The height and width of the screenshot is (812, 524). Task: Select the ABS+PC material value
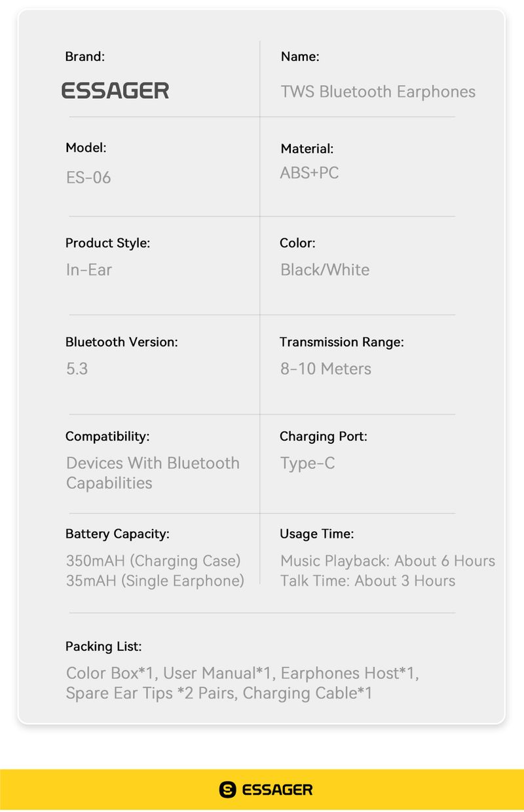[x=309, y=173]
